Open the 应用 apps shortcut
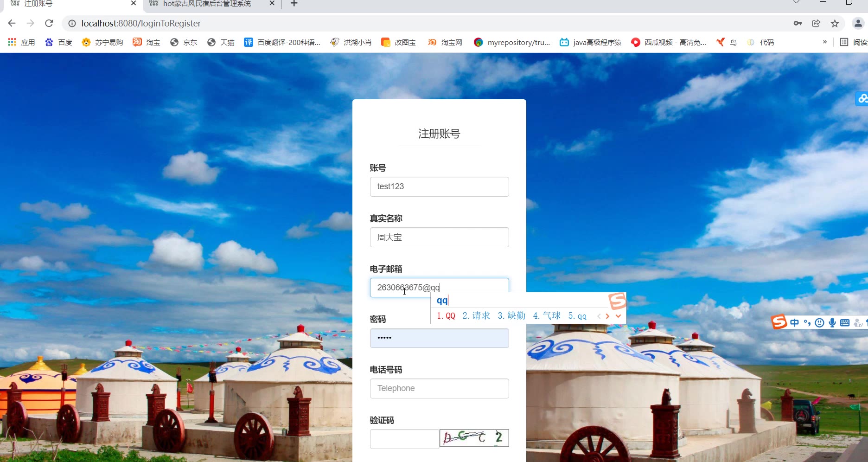Screen dimensions: 868x462 click(x=21, y=42)
